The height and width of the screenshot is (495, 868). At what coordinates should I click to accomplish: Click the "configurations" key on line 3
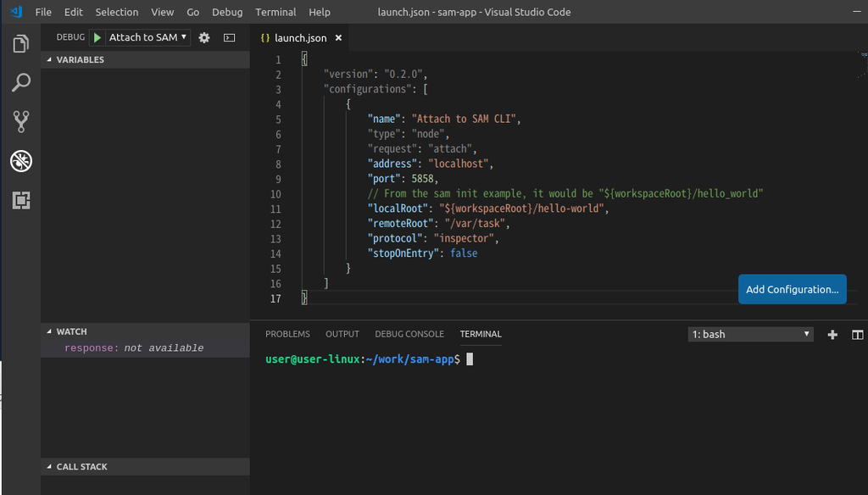pyautogui.click(x=368, y=89)
